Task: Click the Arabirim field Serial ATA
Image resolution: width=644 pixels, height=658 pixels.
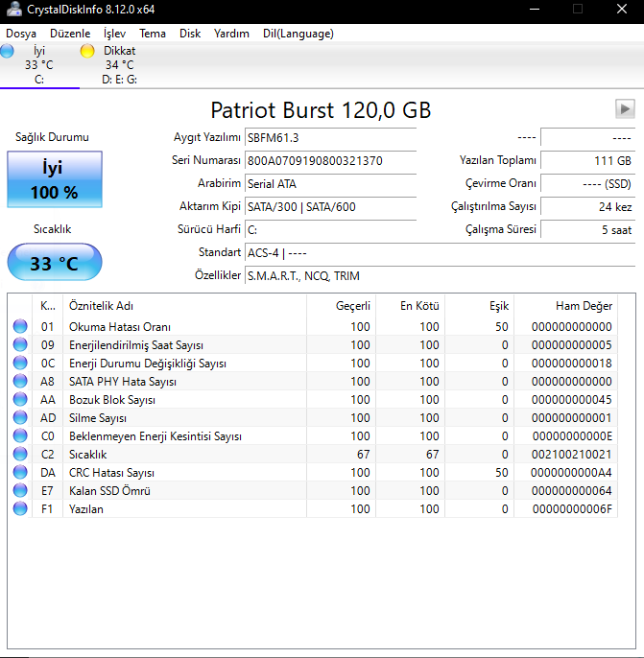Action: tap(330, 184)
